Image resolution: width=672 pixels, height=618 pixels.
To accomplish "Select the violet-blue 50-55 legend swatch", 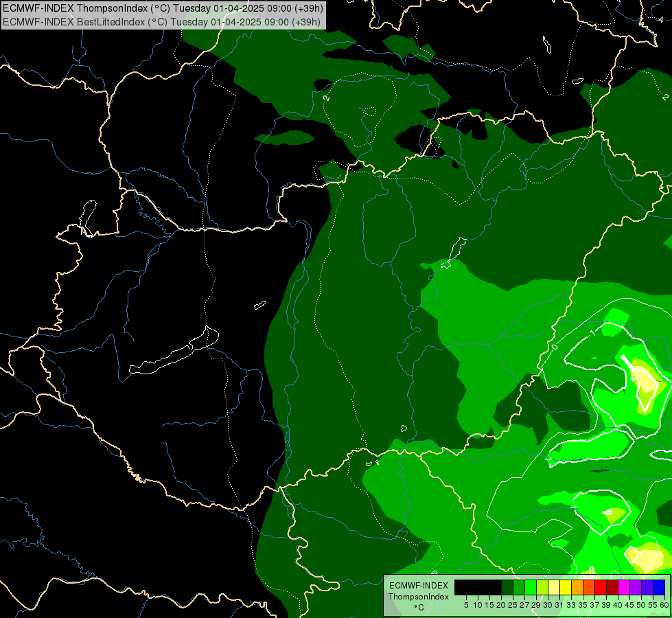I will 647,588.
